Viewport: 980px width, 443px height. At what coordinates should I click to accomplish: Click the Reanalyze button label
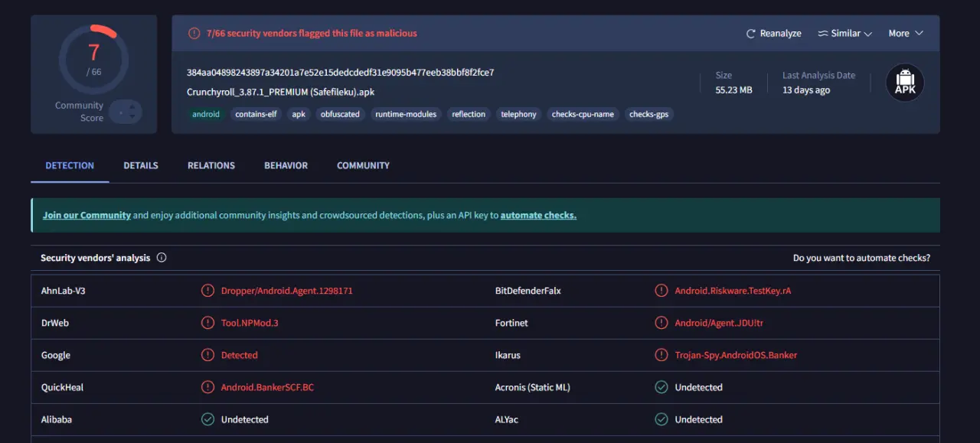(781, 34)
